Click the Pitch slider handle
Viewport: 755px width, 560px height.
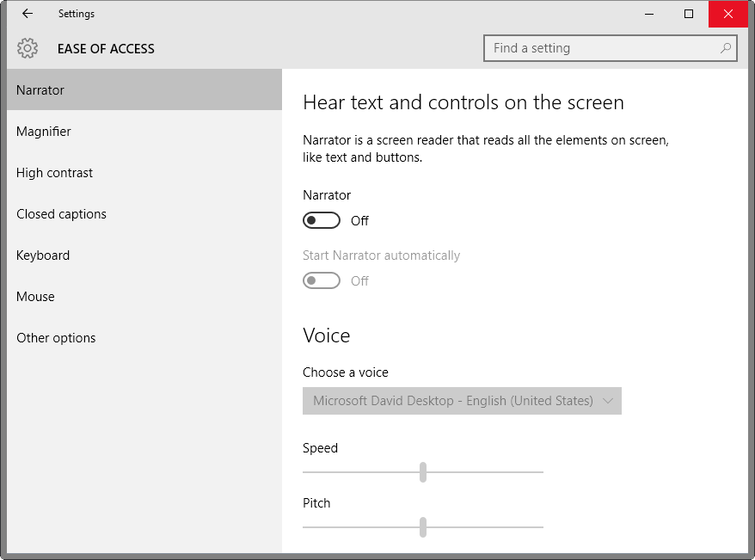[423, 526]
